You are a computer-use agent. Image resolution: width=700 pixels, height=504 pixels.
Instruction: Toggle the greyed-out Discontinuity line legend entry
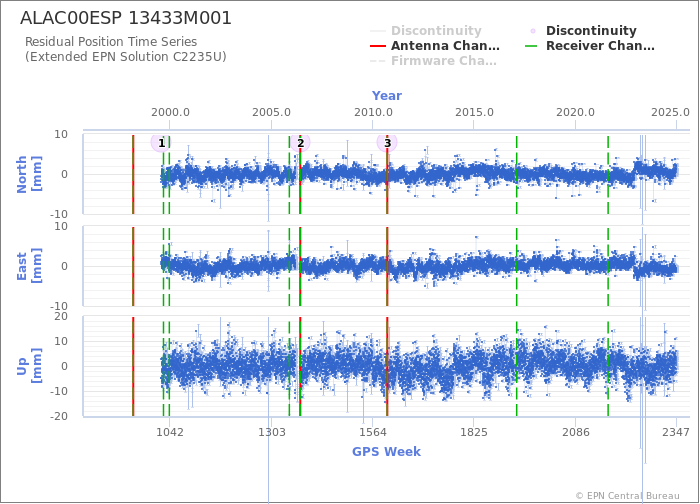(426, 30)
